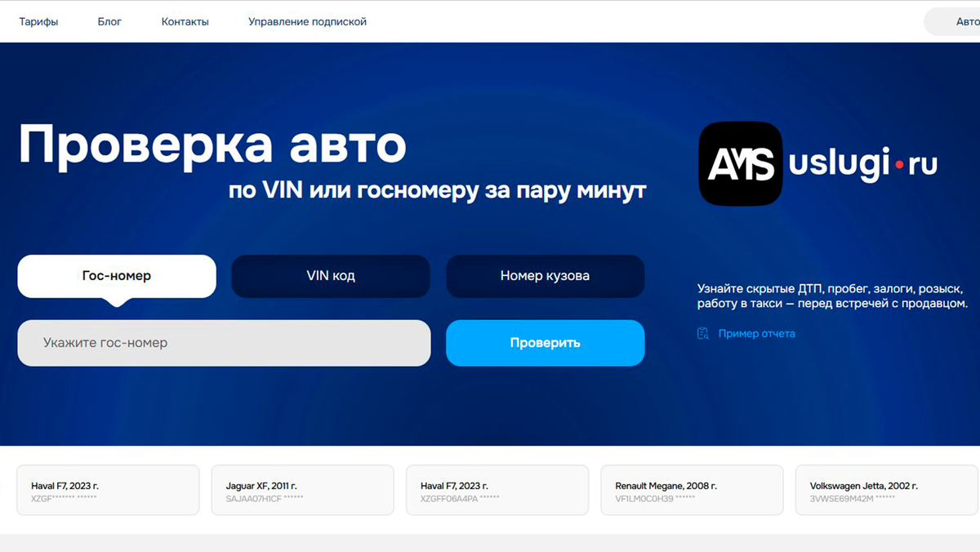Open the Renault Megane, 2008 card
This screenshot has height=552, width=980.
click(692, 490)
